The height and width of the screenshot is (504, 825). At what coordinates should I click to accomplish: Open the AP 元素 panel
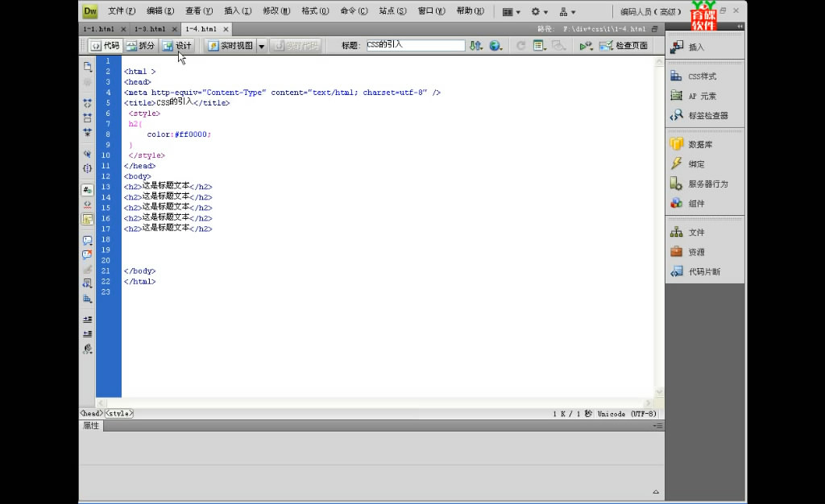[704, 96]
